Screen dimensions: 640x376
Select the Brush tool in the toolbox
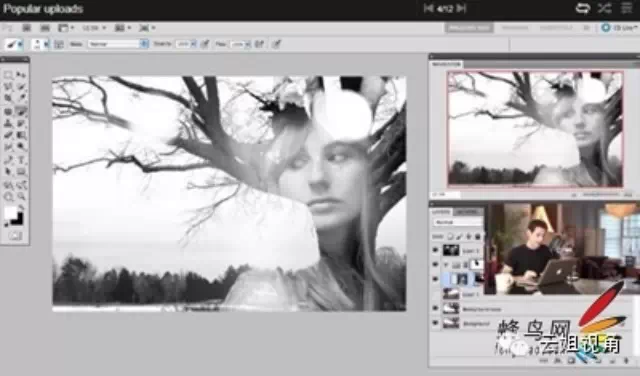click(22, 111)
